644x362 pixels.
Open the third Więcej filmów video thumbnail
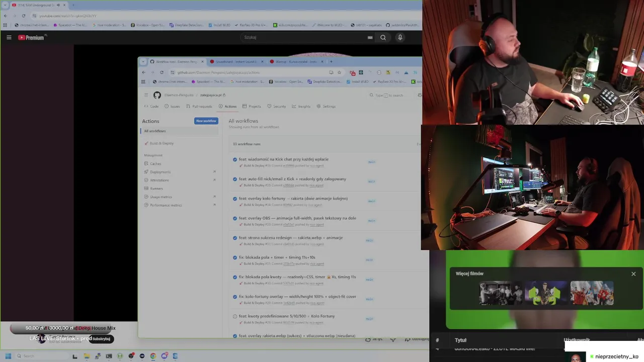point(592,294)
